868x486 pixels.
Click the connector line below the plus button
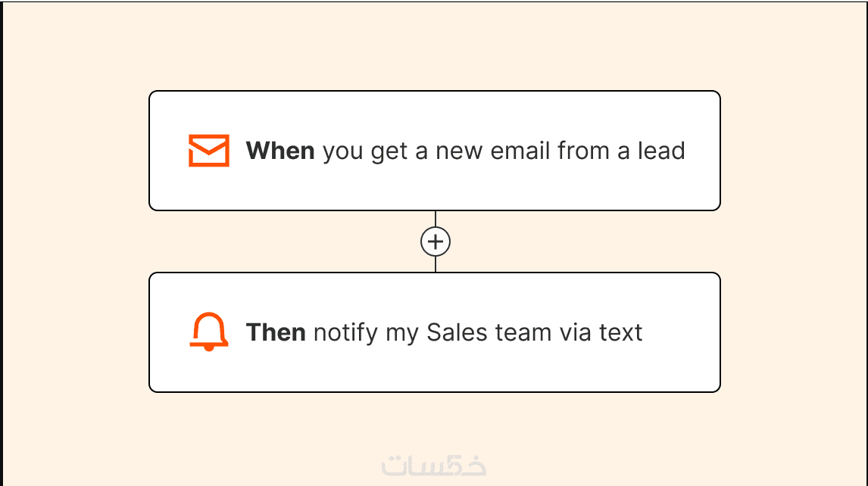[x=436, y=264]
